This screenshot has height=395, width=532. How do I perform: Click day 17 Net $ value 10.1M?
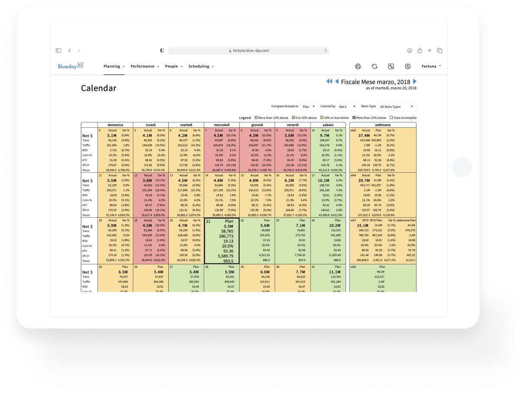tap(324, 180)
